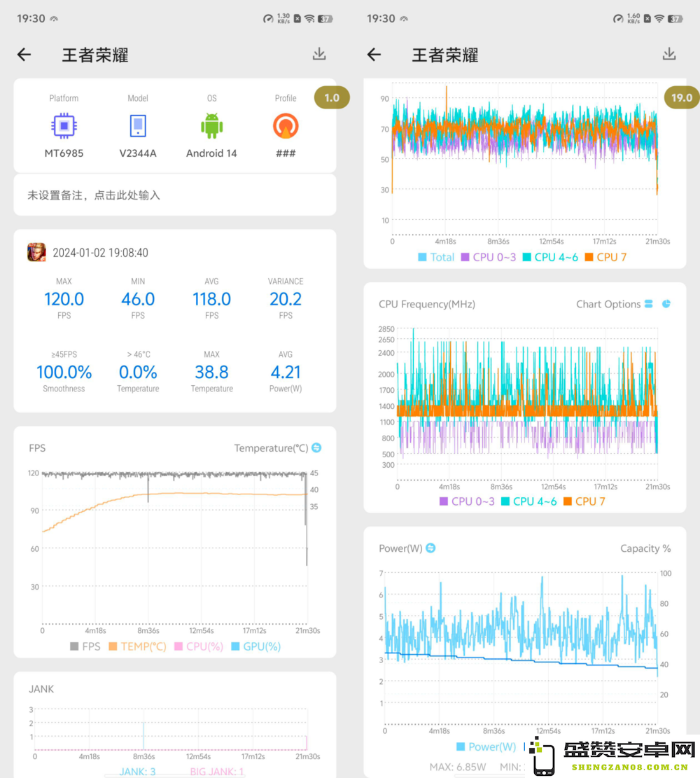The image size is (700, 778).
Task: Tap the download icon on the left screen
Action: (x=319, y=54)
